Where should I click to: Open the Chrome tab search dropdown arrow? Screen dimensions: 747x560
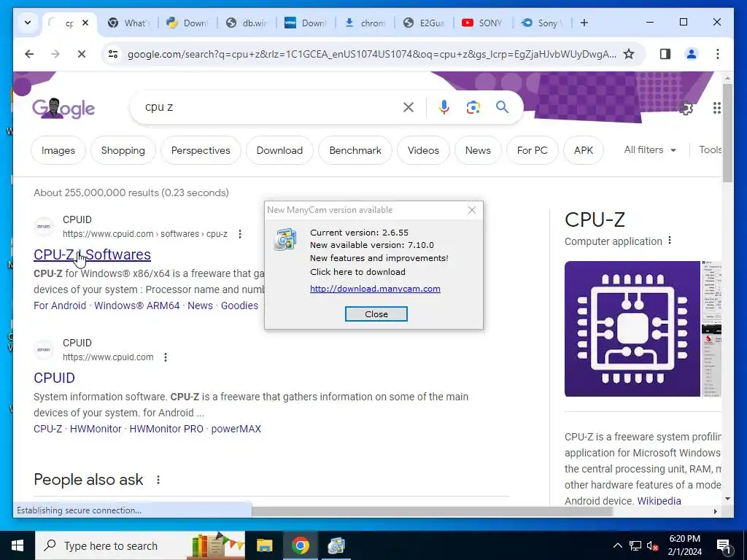pos(28,23)
